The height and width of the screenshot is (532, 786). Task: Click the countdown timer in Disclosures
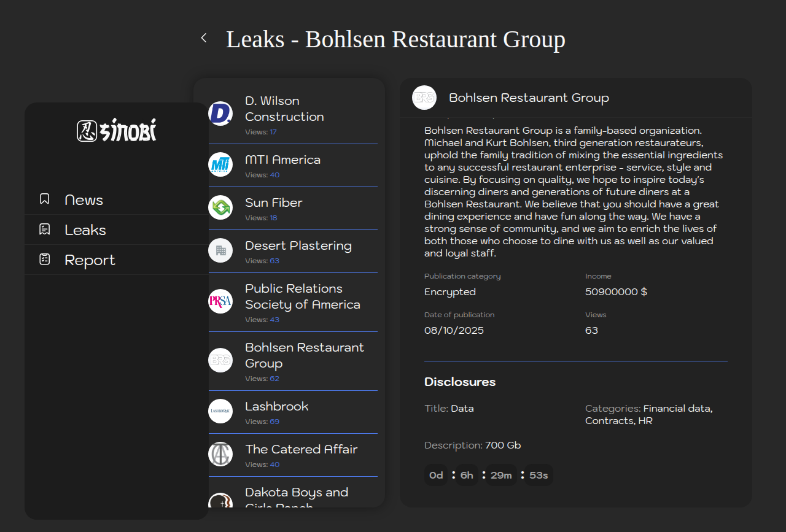(x=489, y=475)
